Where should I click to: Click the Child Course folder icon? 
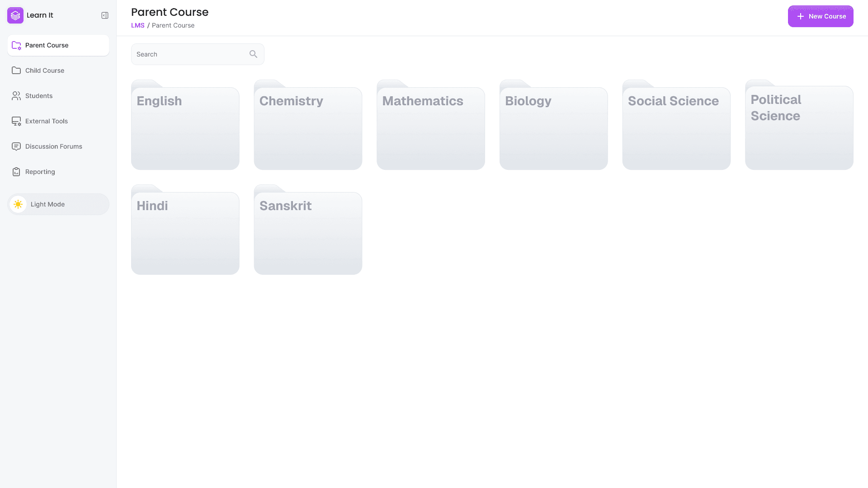16,70
